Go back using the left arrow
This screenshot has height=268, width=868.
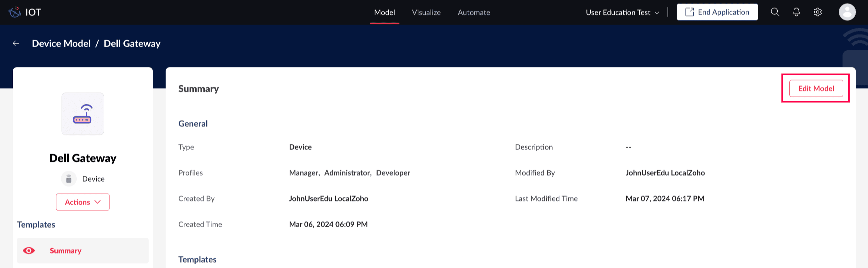pos(16,43)
